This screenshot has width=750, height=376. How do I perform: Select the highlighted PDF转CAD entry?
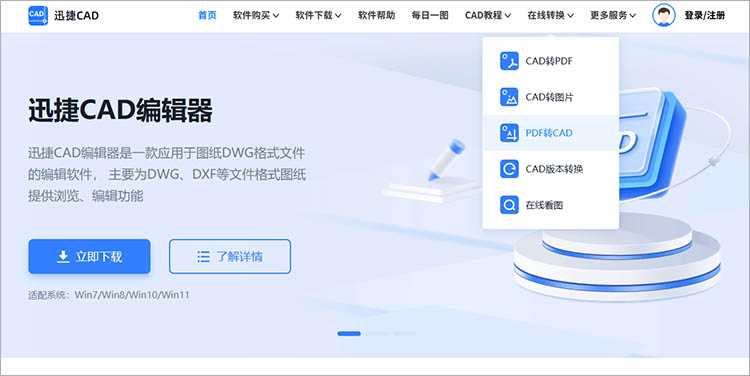click(x=551, y=133)
